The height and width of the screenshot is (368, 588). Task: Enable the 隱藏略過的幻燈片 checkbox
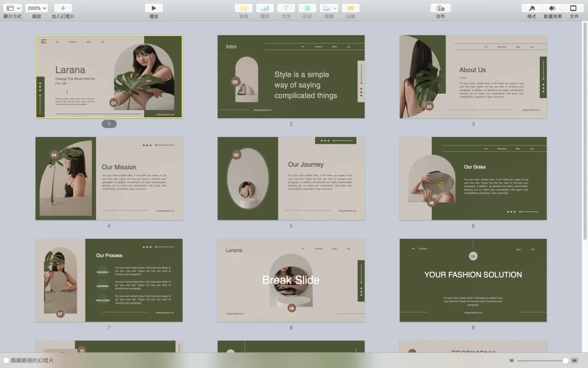pos(6,360)
